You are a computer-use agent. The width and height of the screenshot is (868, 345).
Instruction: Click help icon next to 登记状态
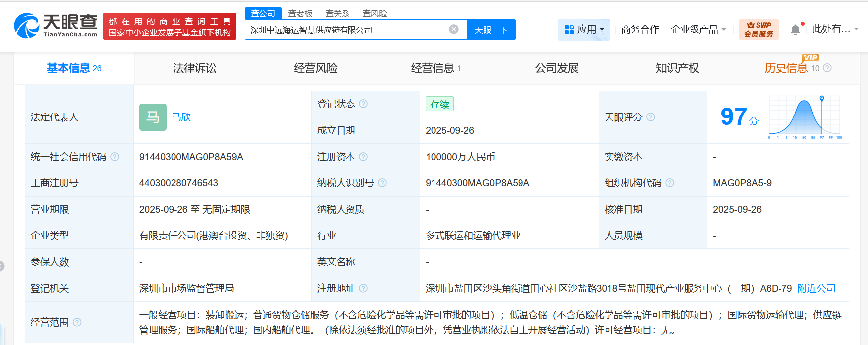(x=363, y=104)
